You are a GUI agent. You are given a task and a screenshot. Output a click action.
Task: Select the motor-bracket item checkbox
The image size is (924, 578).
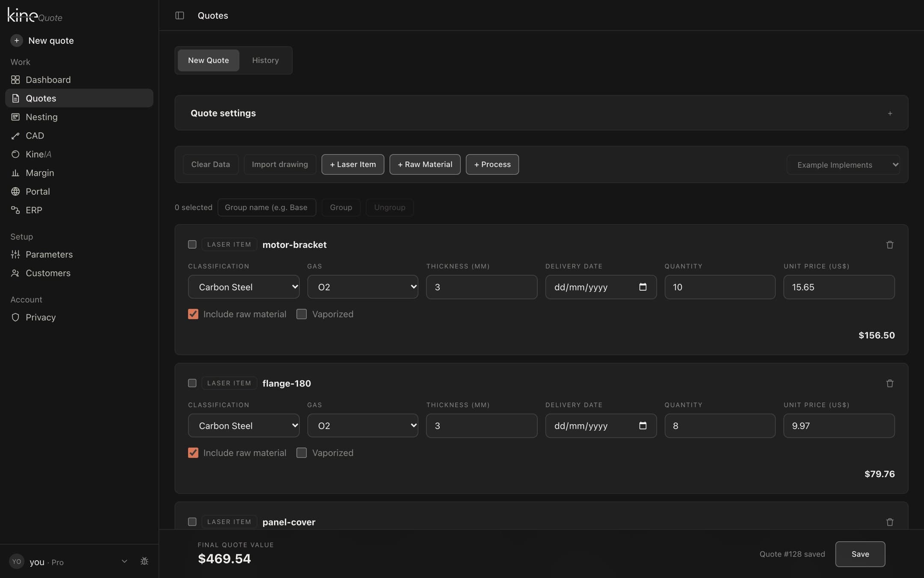(x=192, y=244)
